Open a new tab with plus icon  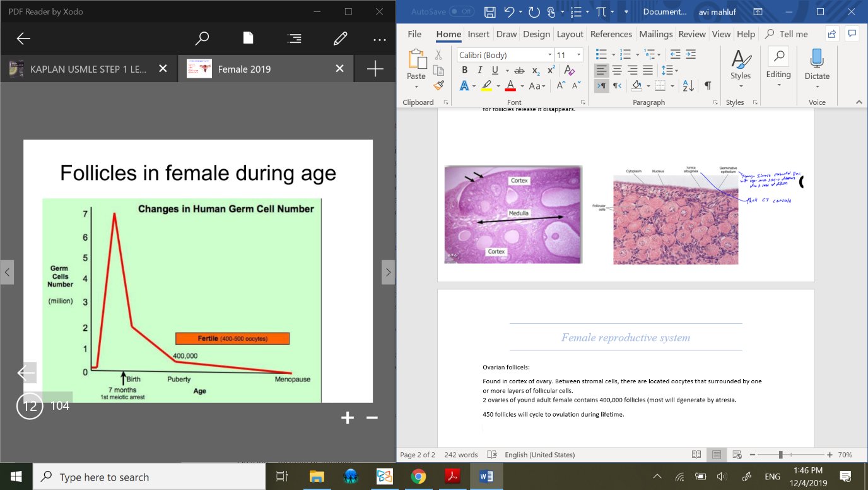tap(375, 69)
